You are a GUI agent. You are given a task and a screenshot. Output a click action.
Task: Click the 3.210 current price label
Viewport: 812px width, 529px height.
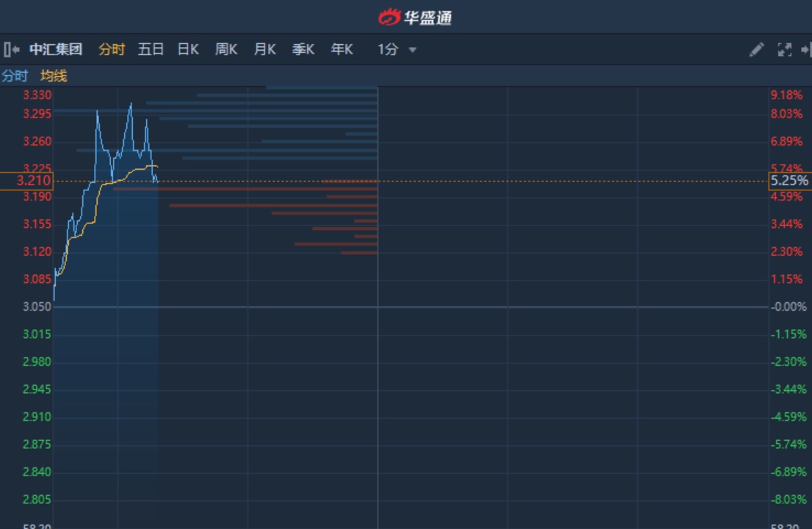click(26, 181)
